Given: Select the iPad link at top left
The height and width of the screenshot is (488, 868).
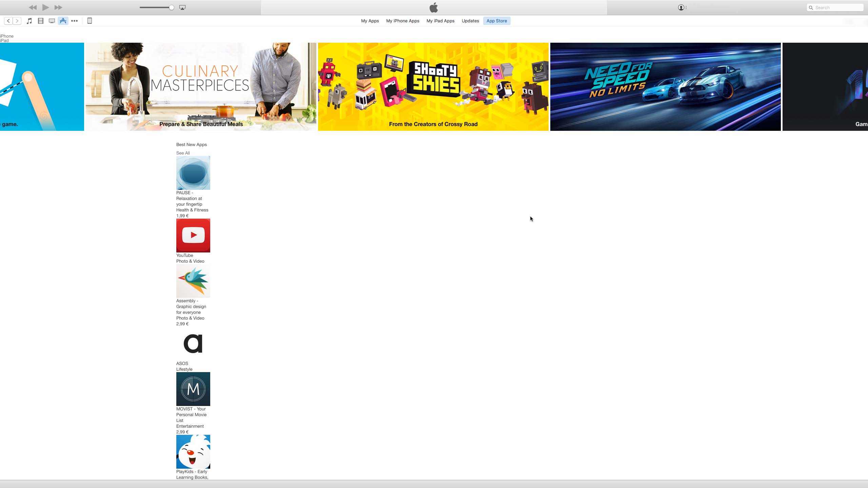Looking at the screenshot, I should pos(4,41).
